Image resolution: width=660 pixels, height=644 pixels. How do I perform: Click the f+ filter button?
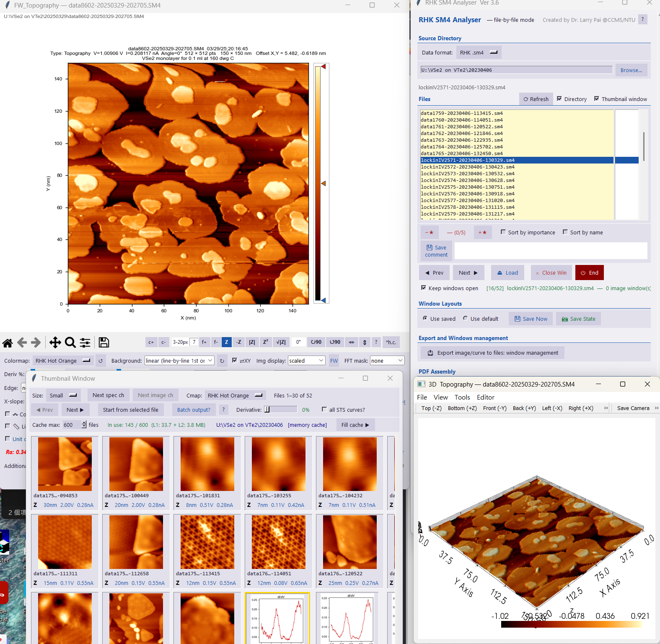pyautogui.click(x=204, y=342)
